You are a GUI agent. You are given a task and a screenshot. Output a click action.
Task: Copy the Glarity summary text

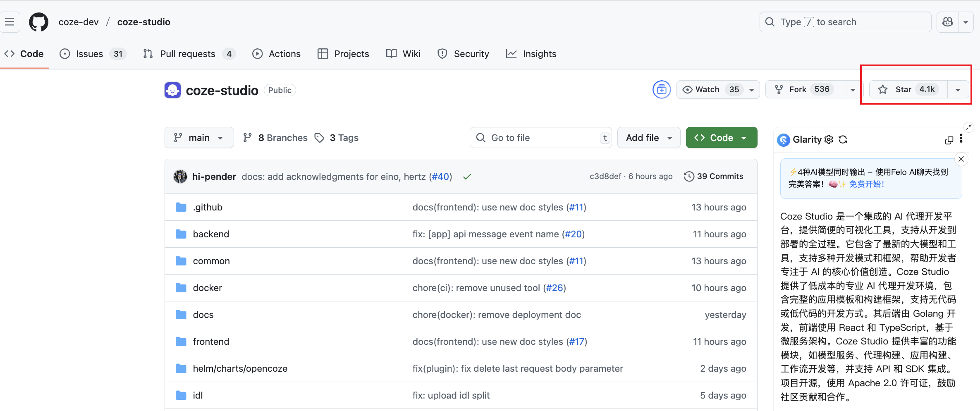coord(949,140)
